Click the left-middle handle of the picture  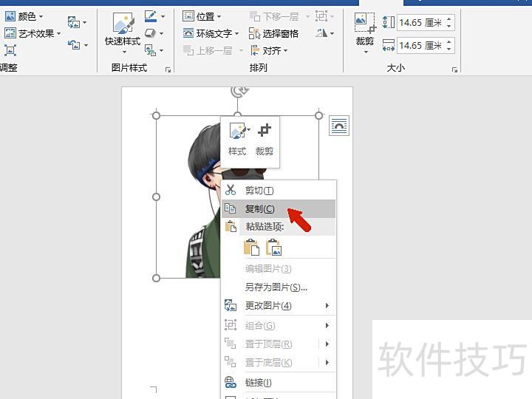coord(156,197)
